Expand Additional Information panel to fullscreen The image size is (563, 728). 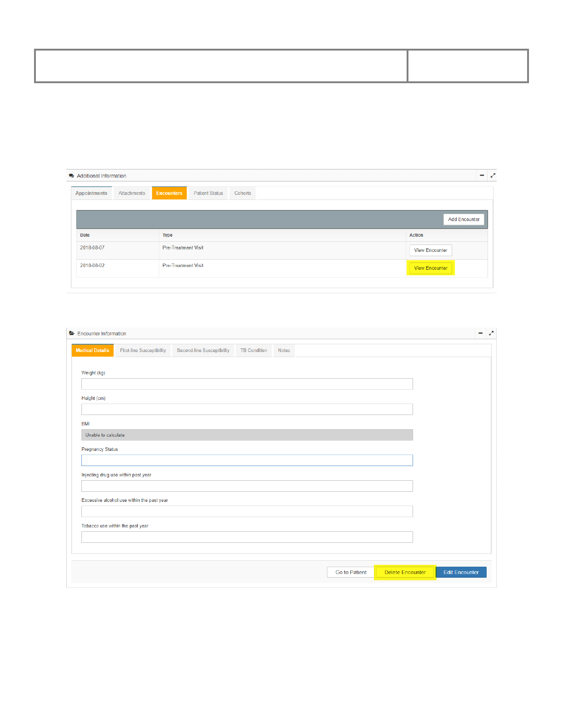pos(493,176)
